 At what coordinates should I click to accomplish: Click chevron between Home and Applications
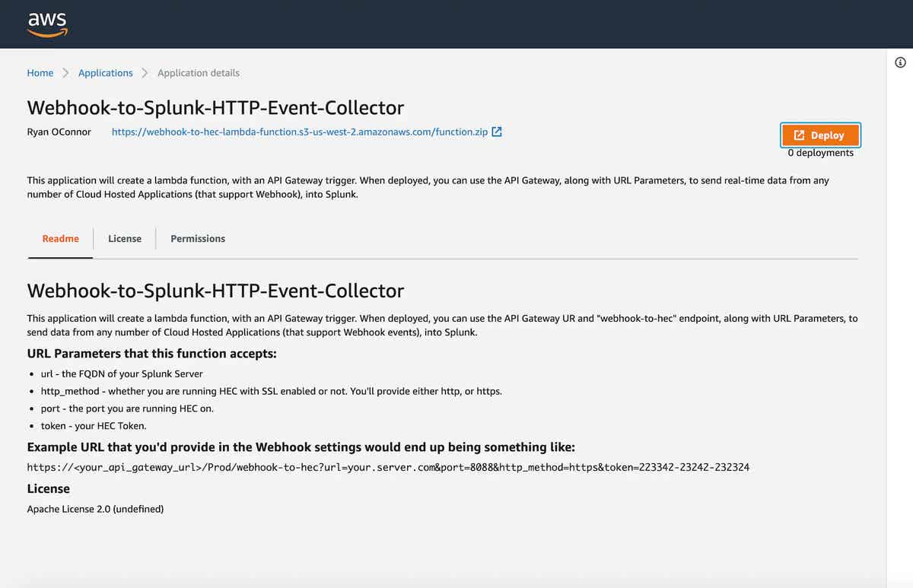point(65,73)
